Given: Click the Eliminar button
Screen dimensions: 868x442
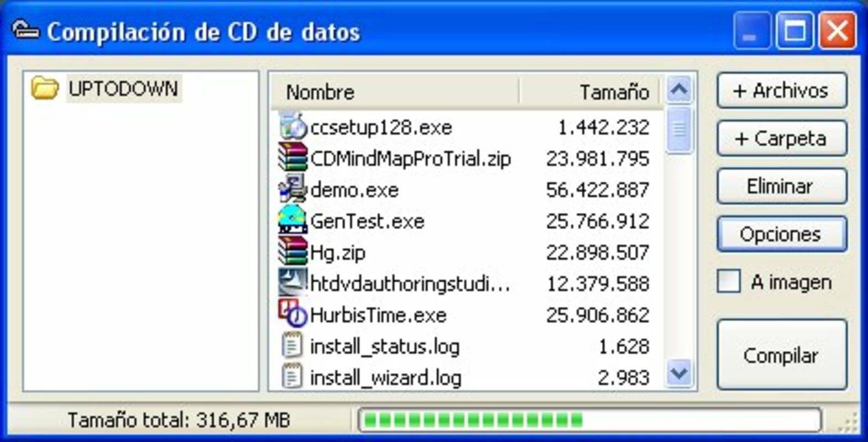Looking at the screenshot, I should 781,186.
